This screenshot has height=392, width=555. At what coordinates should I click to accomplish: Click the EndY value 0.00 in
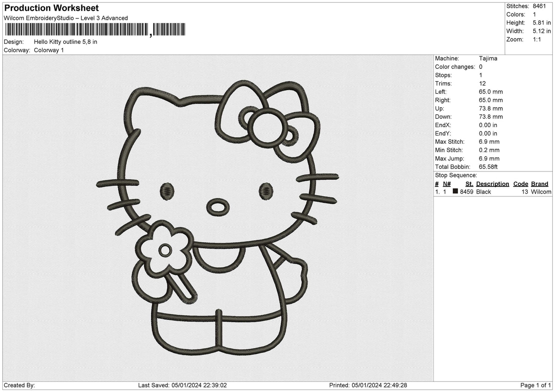point(488,133)
